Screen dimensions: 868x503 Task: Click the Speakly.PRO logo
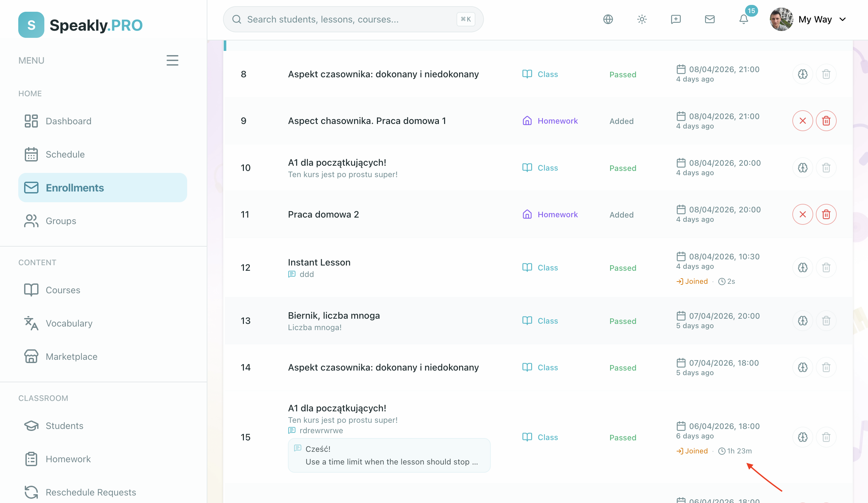pyautogui.click(x=80, y=25)
